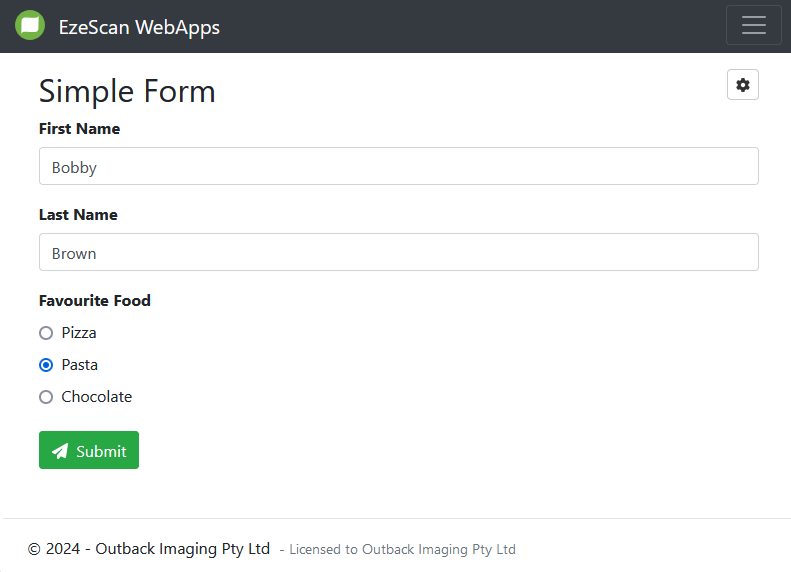This screenshot has width=791, height=572.
Task: Click the Chocolate option label text
Action: (x=97, y=397)
